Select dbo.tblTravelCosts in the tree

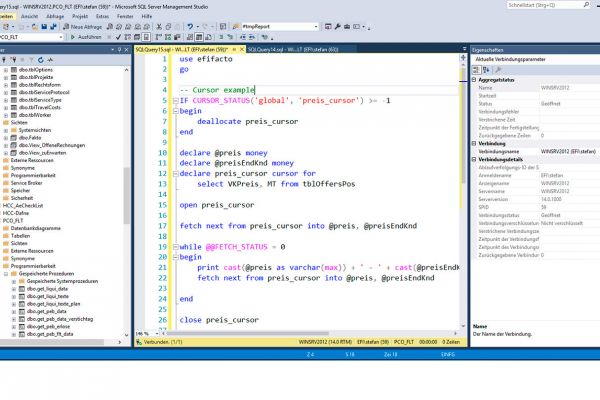click(x=40, y=108)
